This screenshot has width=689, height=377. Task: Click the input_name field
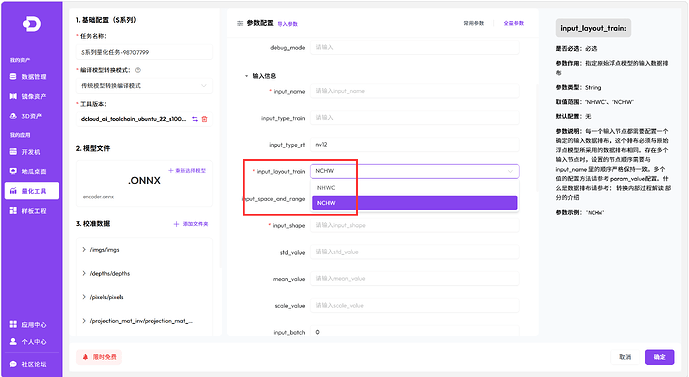415,91
